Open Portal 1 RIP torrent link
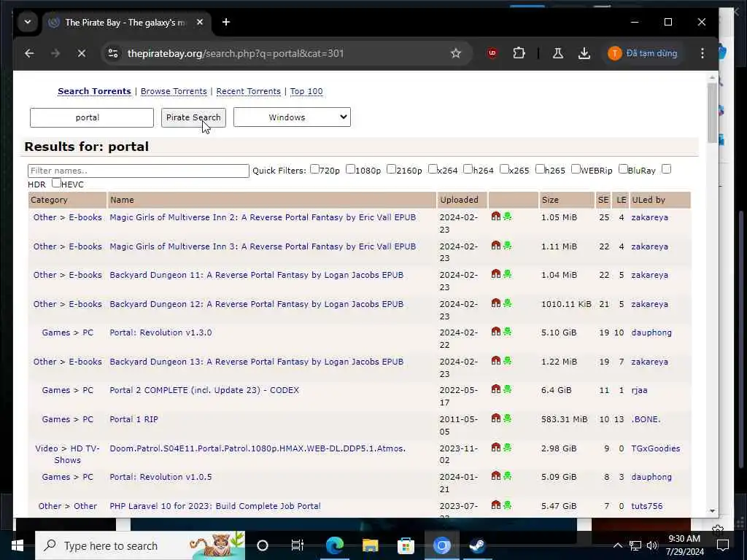Image resolution: width=747 pixels, height=560 pixels. point(134,419)
